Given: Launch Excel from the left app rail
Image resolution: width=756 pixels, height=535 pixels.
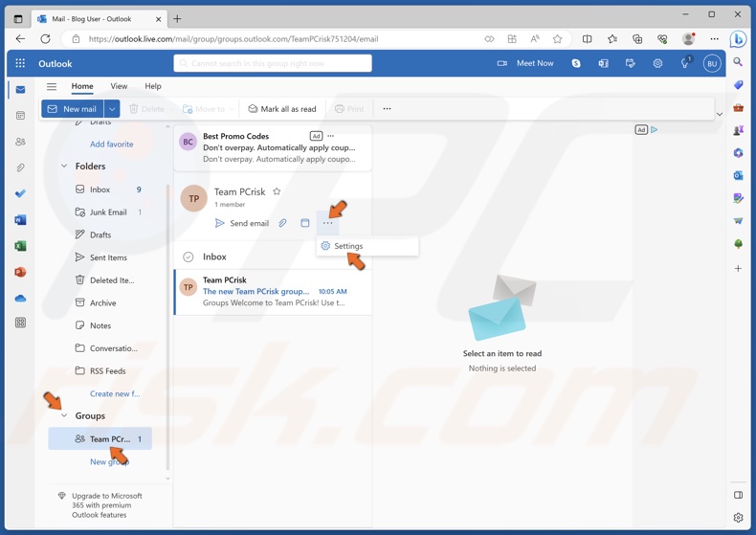Looking at the screenshot, I should [20, 246].
